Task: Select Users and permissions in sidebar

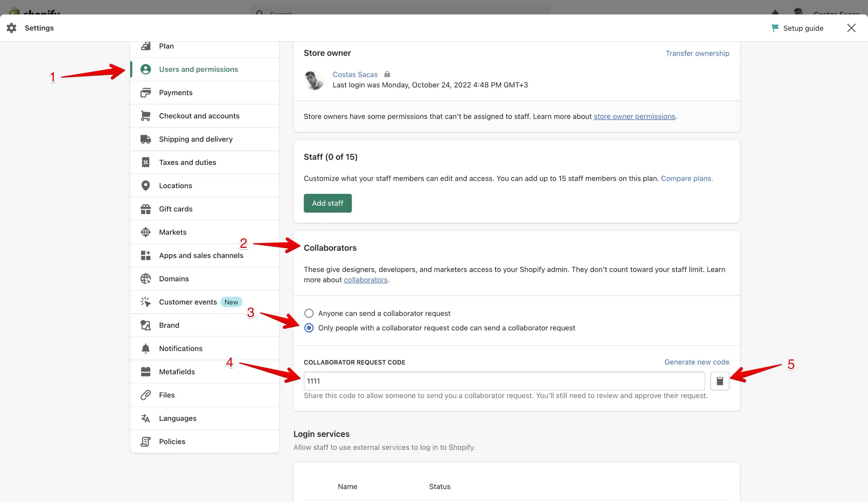Action: pos(205,69)
